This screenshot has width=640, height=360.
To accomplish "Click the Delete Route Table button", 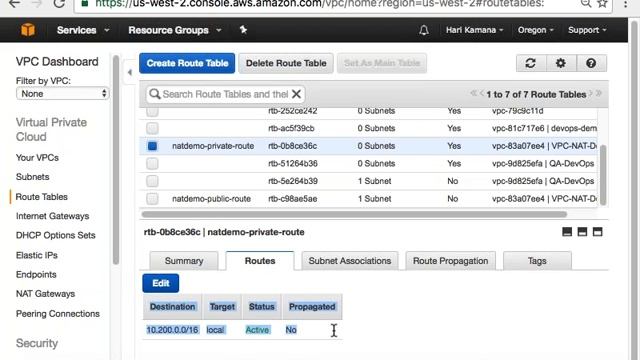I will coord(286,63).
